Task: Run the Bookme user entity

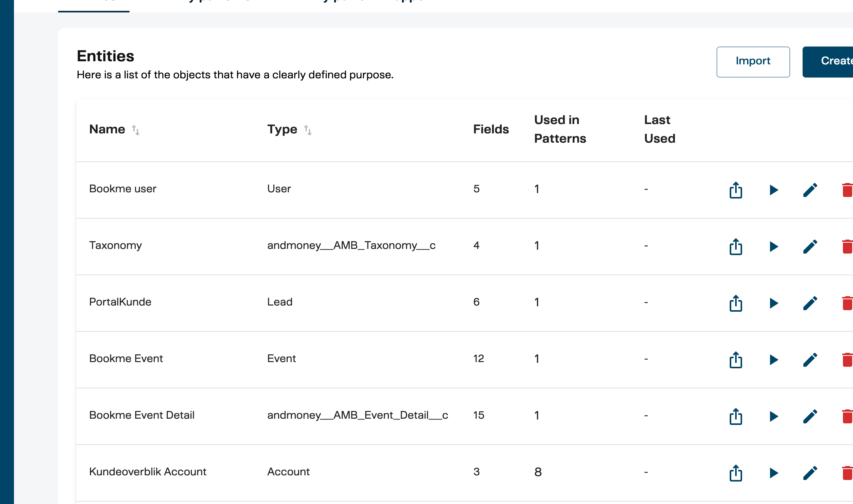Action: click(774, 190)
